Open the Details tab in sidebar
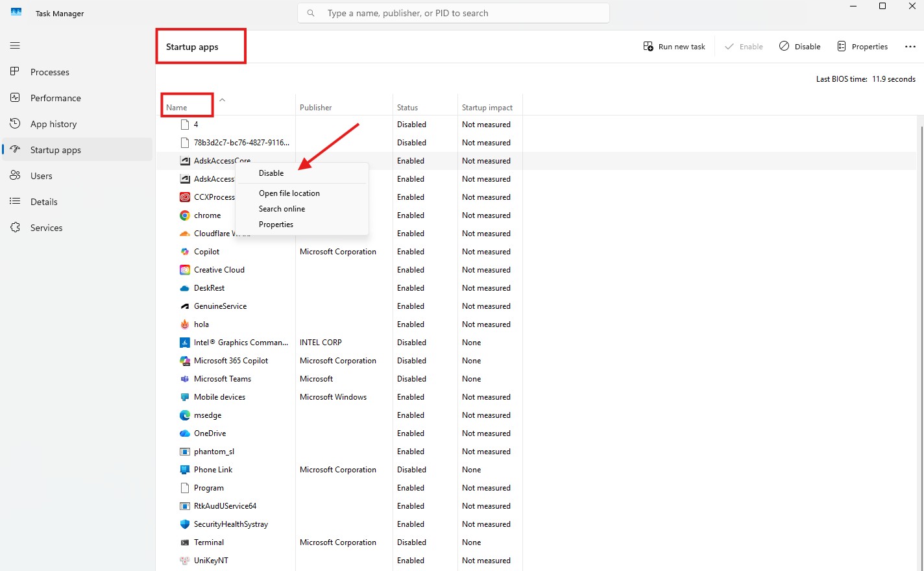 [43, 202]
